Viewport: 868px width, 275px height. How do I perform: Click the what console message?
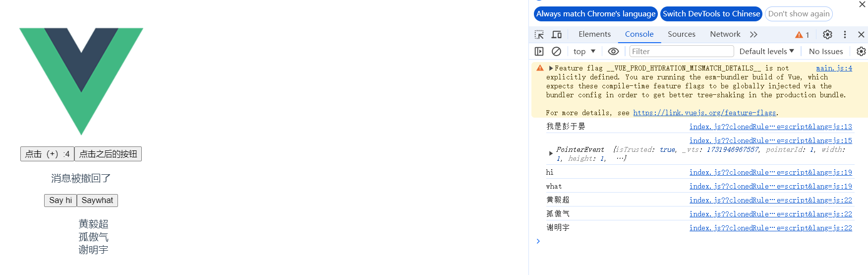[554, 186]
